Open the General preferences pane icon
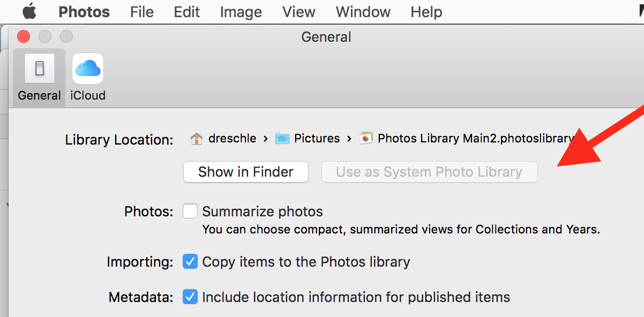 (x=39, y=69)
